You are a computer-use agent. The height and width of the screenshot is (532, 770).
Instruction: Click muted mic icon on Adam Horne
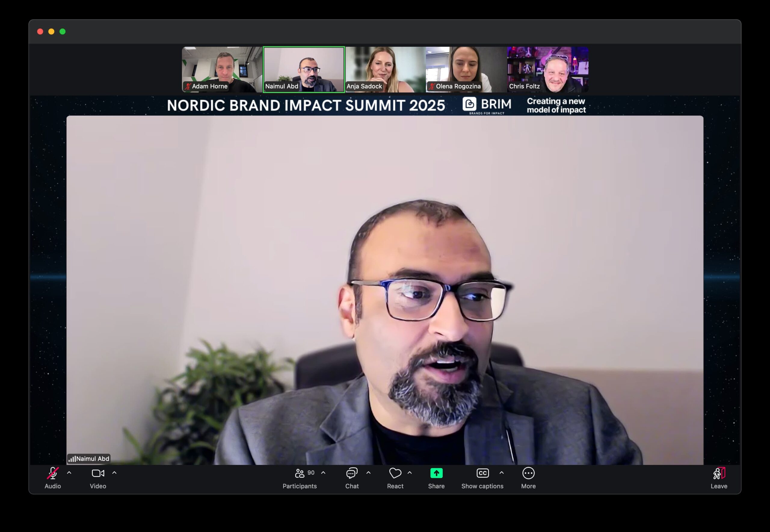[x=188, y=86]
